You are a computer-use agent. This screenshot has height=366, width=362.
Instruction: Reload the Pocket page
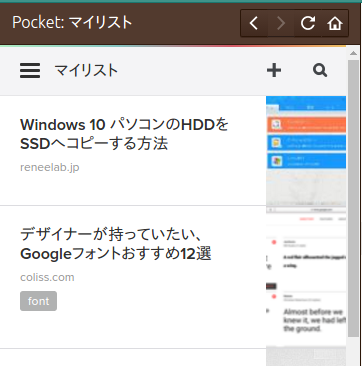[308, 23]
